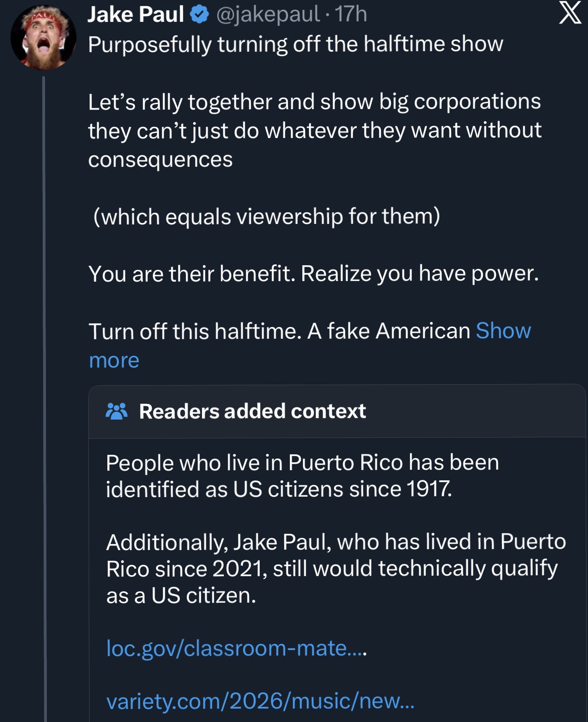Click the note about Puerto Rico citizens since 1917

(x=302, y=476)
